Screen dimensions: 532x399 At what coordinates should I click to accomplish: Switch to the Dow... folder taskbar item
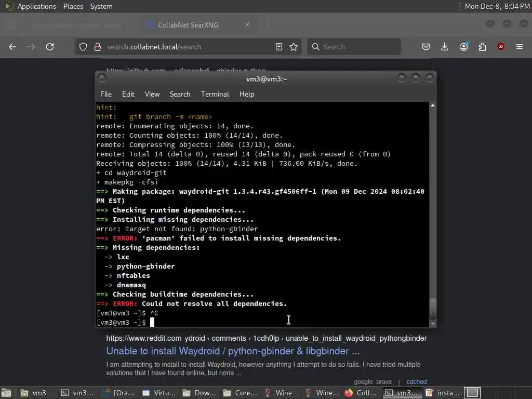click(x=199, y=393)
